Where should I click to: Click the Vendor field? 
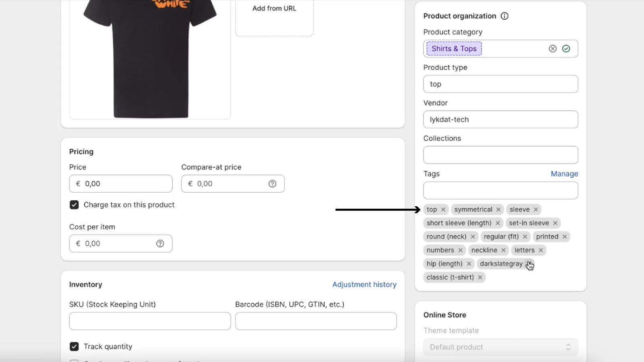(501, 119)
